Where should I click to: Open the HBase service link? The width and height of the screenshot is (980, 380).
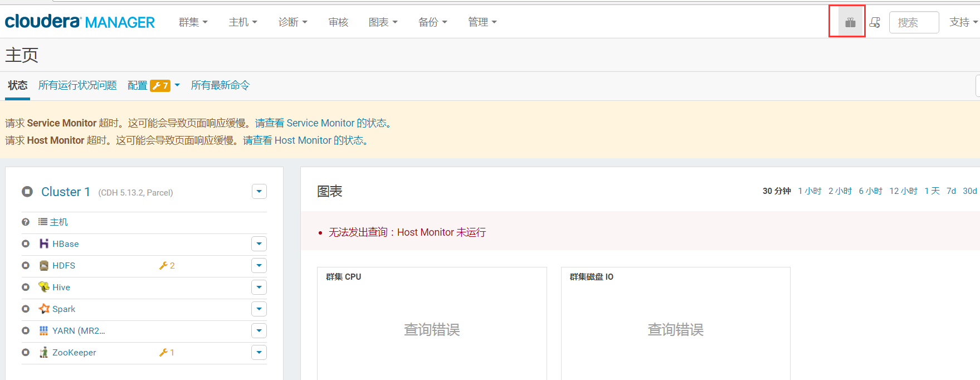click(65, 244)
